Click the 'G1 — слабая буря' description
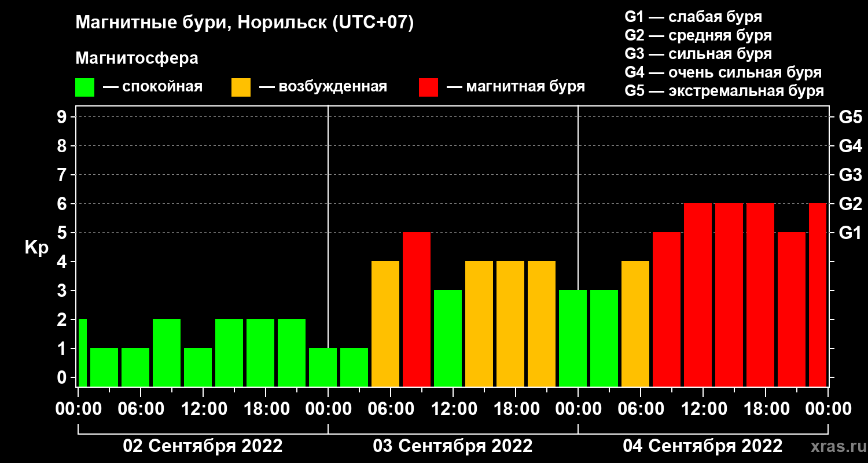This screenshot has width=868, height=463. [x=693, y=16]
